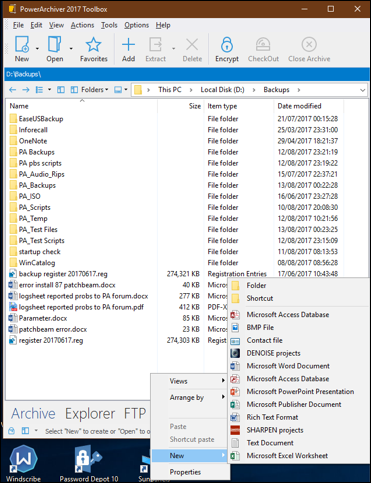Open the view style dropdown arrow
Viewport: 371px width, 483px height.
pos(49,90)
